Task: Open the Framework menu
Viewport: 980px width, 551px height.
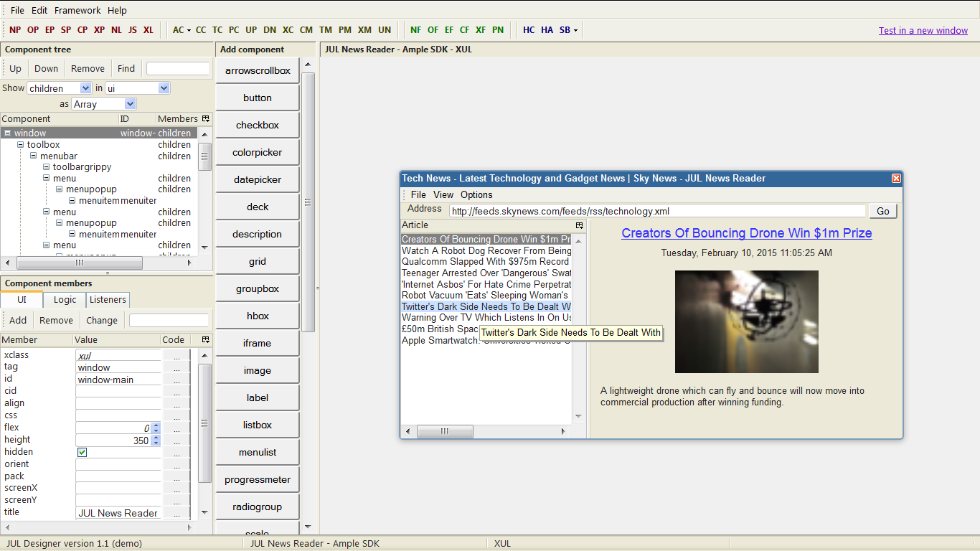Action: [77, 10]
